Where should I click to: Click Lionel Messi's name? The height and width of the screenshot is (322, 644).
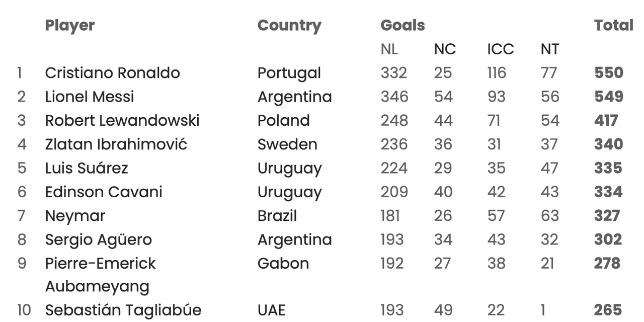[x=90, y=97]
